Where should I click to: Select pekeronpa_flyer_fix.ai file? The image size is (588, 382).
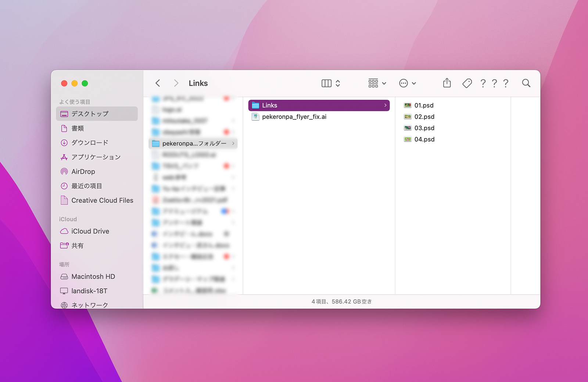[x=294, y=117]
